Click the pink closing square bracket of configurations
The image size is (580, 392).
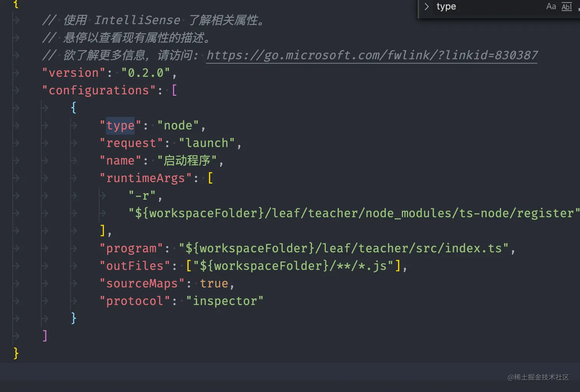coord(45,336)
